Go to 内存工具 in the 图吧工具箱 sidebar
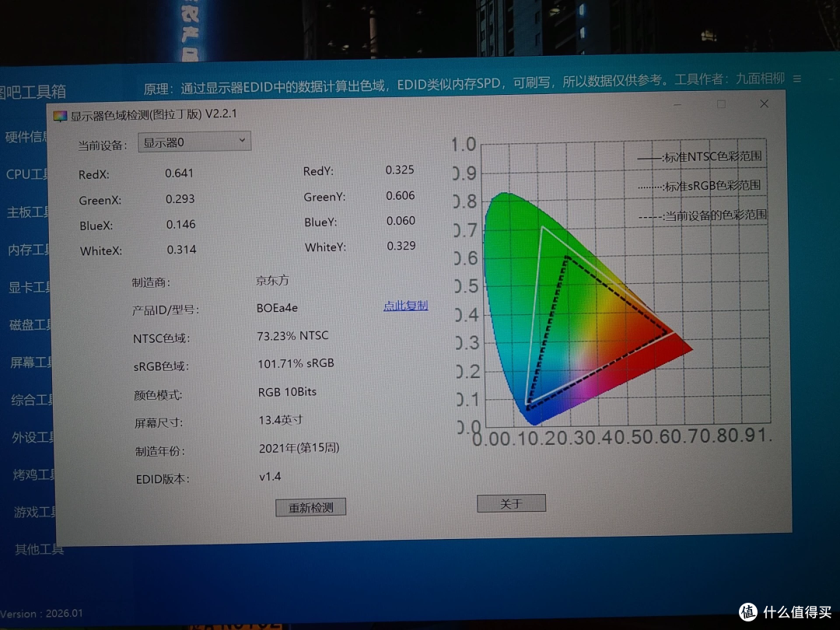 (29, 250)
